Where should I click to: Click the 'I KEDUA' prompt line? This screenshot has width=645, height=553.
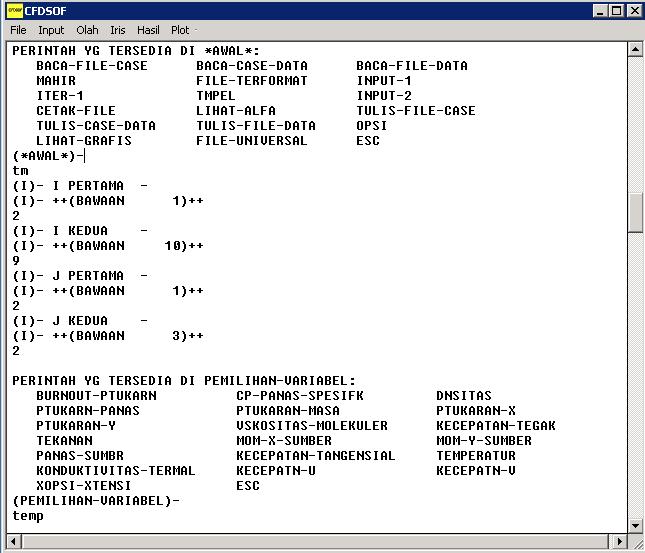(x=80, y=231)
